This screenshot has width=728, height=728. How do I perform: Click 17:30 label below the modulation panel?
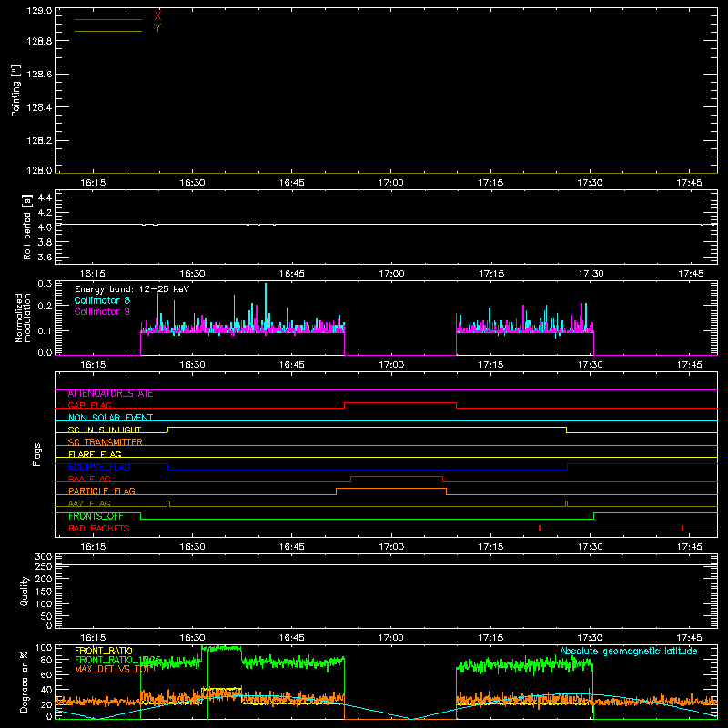[590, 365]
